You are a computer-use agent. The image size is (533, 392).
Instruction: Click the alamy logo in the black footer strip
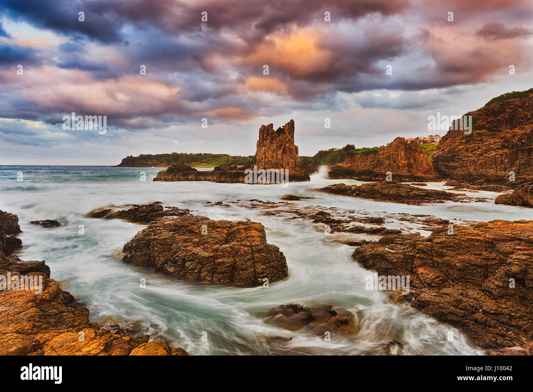[41, 374]
